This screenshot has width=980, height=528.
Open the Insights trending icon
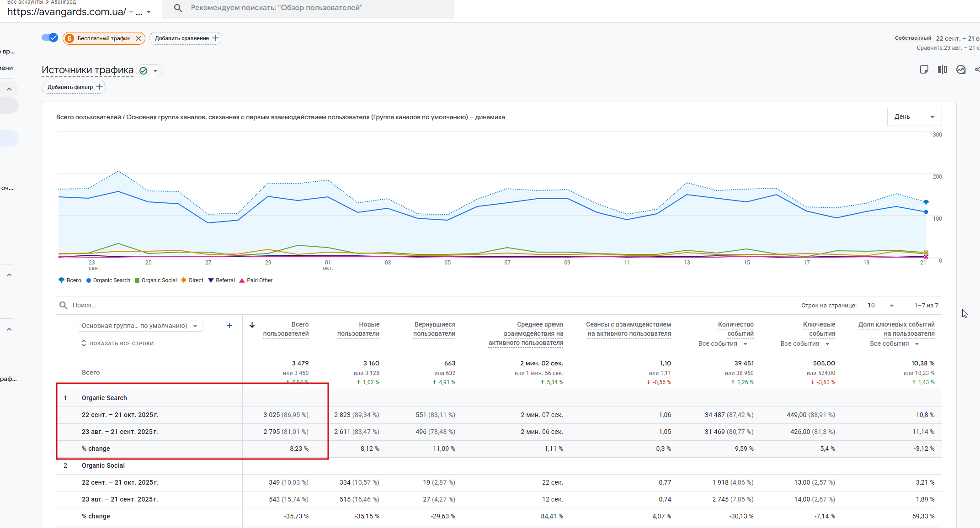pos(961,69)
